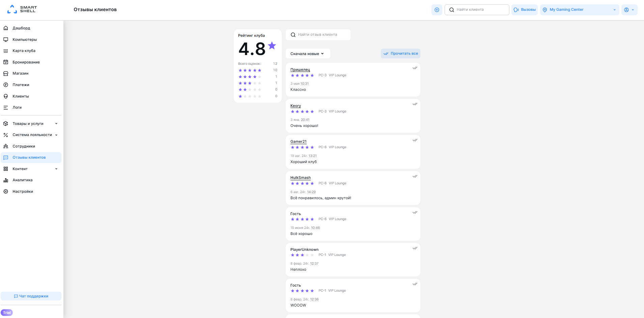Click the plus circle button in header

point(437,10)
